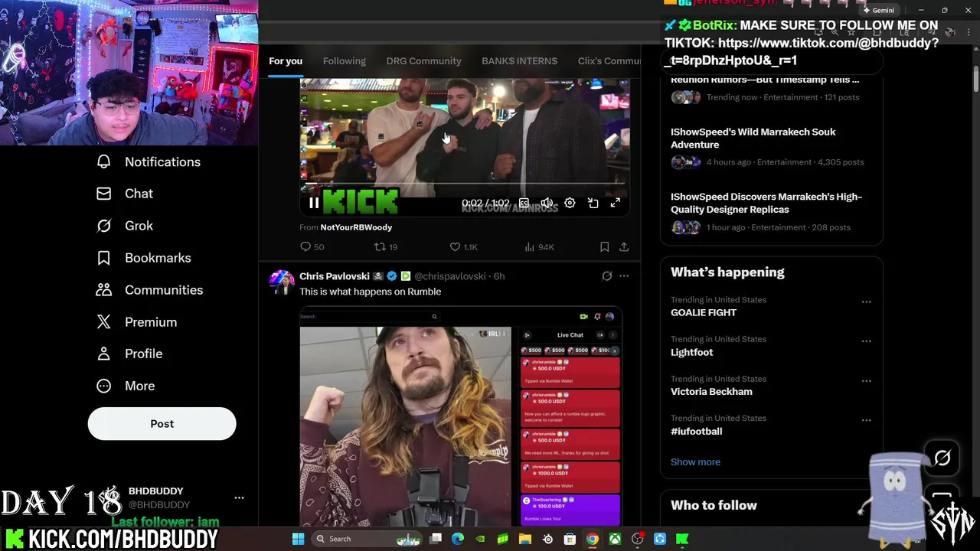Viewport: 980px width, 551px height.
Task: Open the Gemini button in Chrome's title bar
Action: pos(878,10)
